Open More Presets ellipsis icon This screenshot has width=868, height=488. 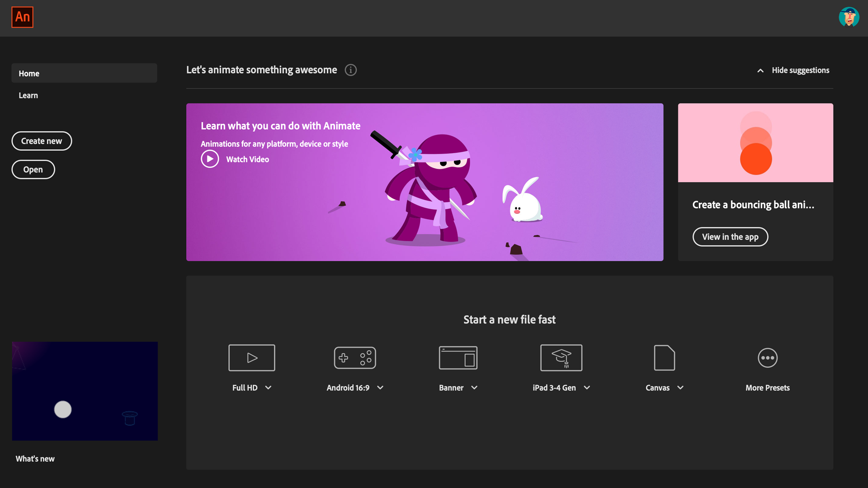pyautogui.click(x=768, y=358)
